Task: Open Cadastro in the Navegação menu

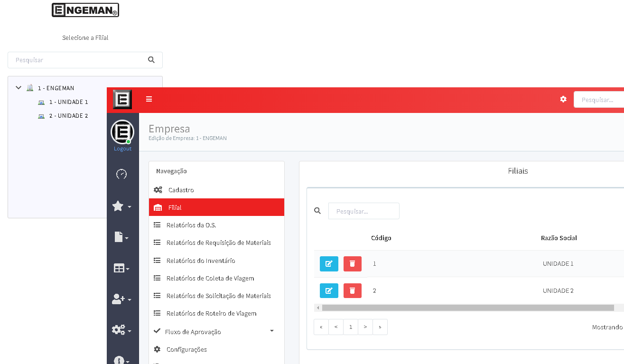Action: 181,190
